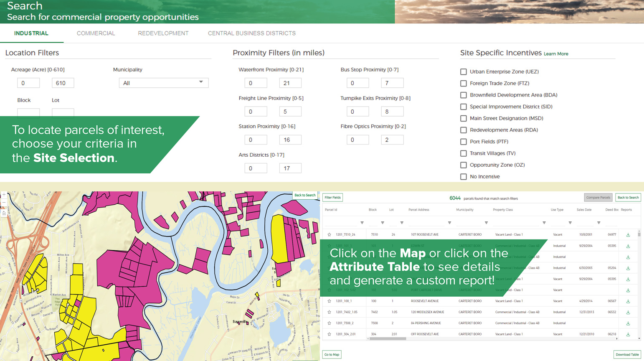
Task: Star parcel 1201_7310_24 as favorite
Action: [329, 235]
